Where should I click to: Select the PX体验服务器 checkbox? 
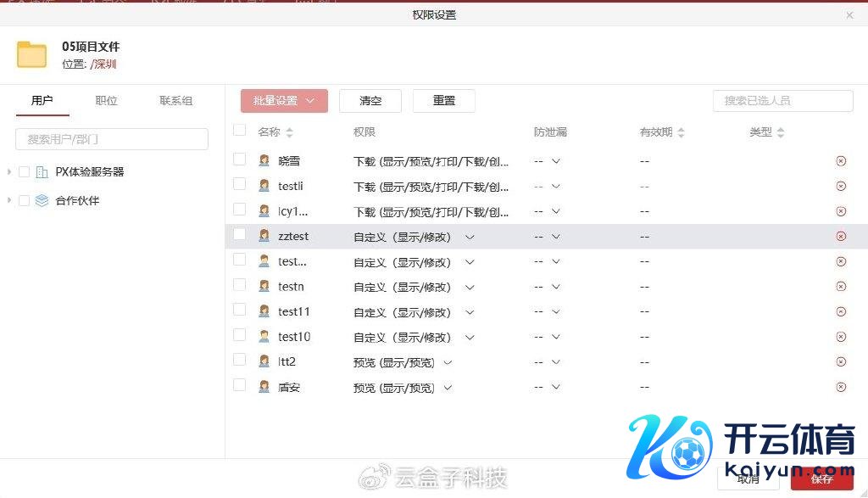click(x=24, y=172)
